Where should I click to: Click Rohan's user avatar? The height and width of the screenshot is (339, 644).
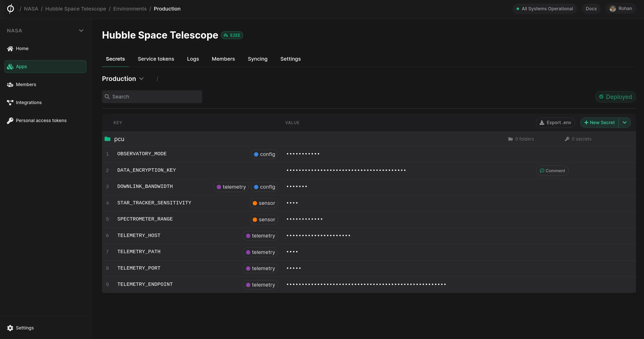point(613,9)
